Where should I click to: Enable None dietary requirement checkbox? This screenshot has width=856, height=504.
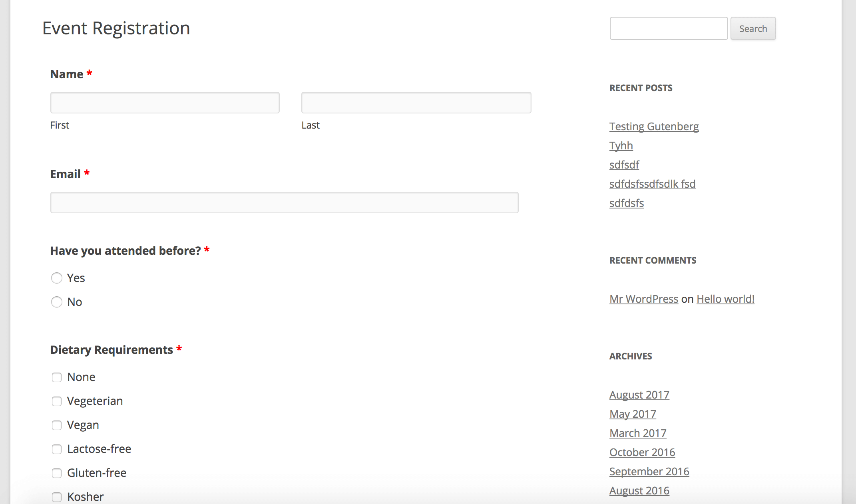point(56,376)
